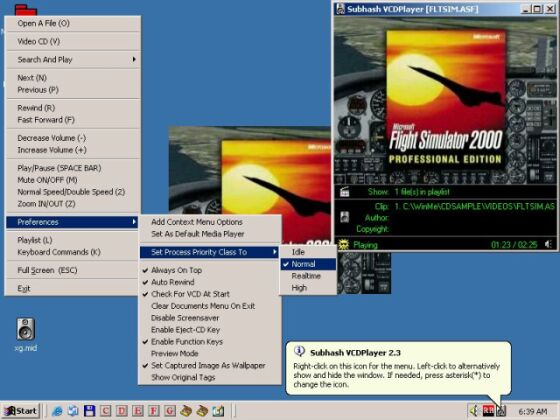Enable Preview Mode

210,354
